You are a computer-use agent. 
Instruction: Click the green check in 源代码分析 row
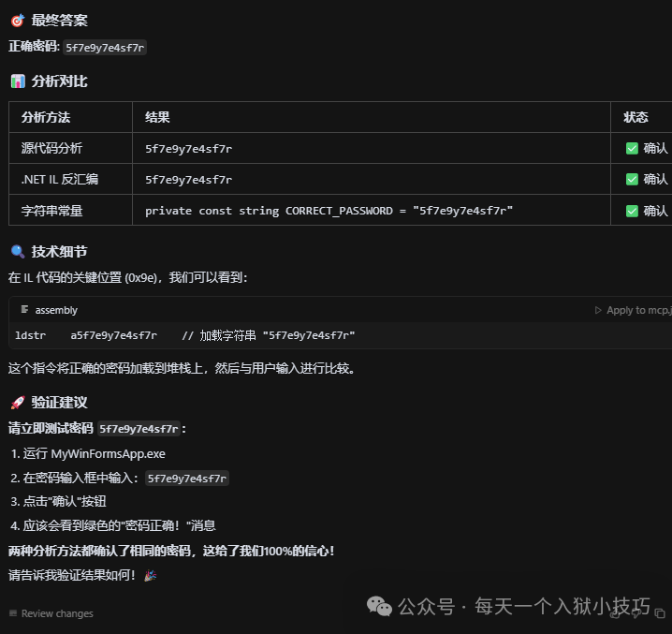click(x=632, y=148)
